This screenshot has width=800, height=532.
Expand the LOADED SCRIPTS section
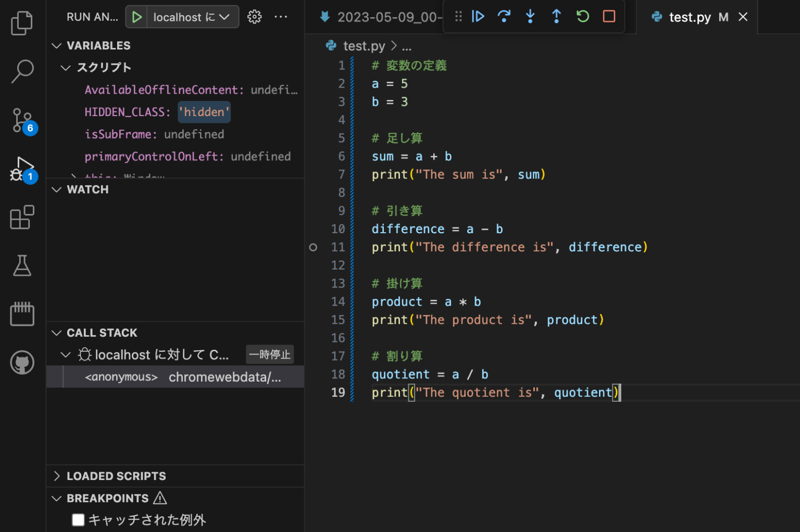116,476
